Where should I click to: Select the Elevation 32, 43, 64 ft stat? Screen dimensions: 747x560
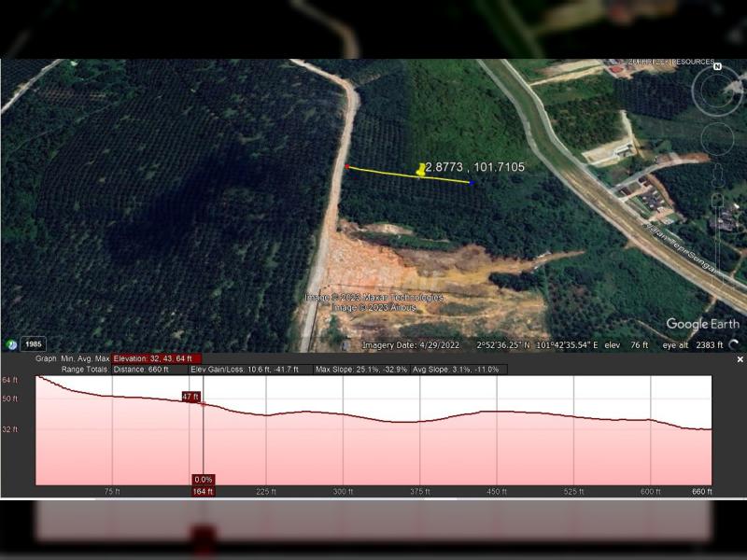(x=156, y=358)
